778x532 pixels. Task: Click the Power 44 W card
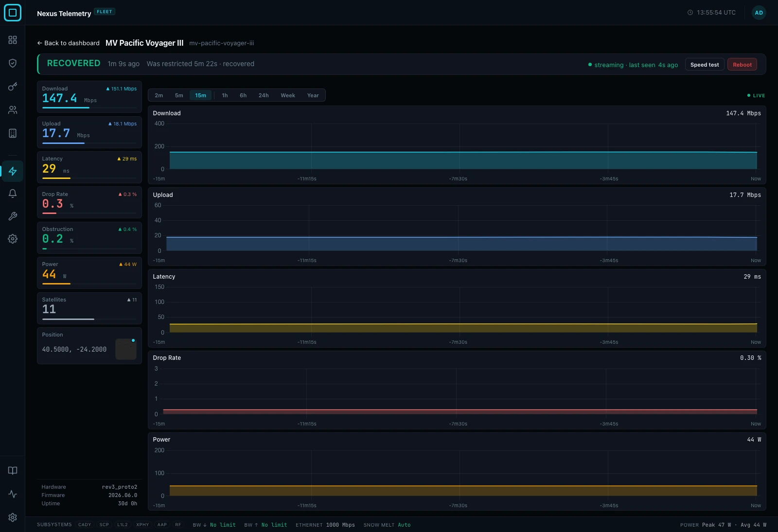click(89, 273)
